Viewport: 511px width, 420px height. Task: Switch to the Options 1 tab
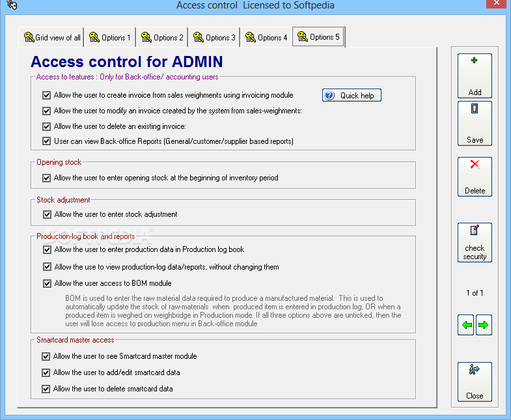click(110, 38)
